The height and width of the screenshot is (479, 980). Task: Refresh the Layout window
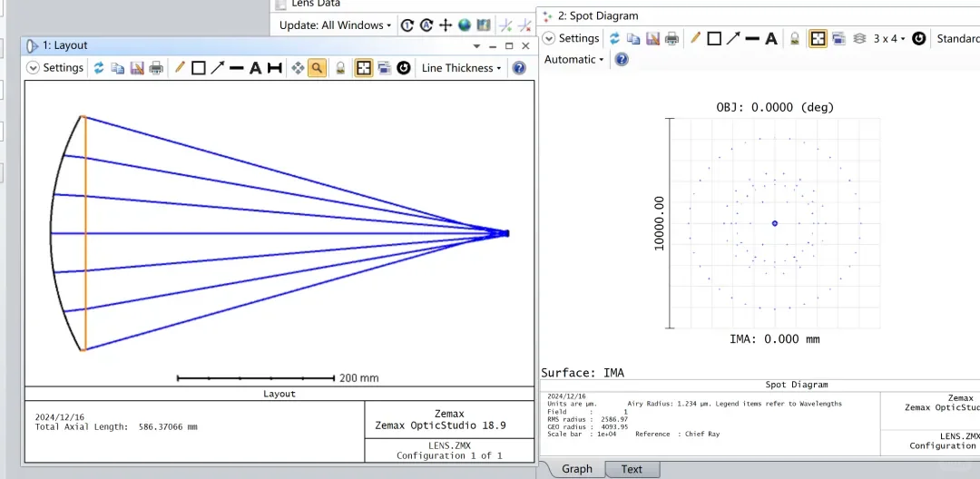coord(99,68)
